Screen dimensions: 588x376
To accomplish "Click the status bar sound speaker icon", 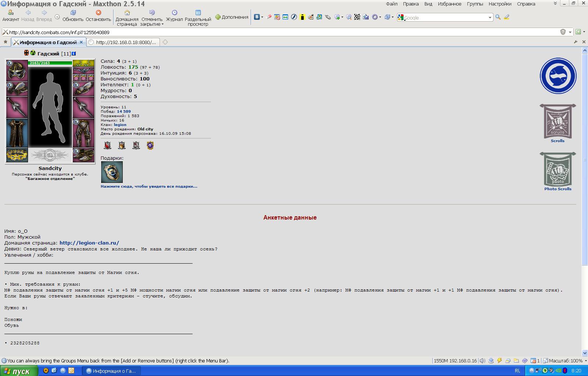I will point(482,361).
